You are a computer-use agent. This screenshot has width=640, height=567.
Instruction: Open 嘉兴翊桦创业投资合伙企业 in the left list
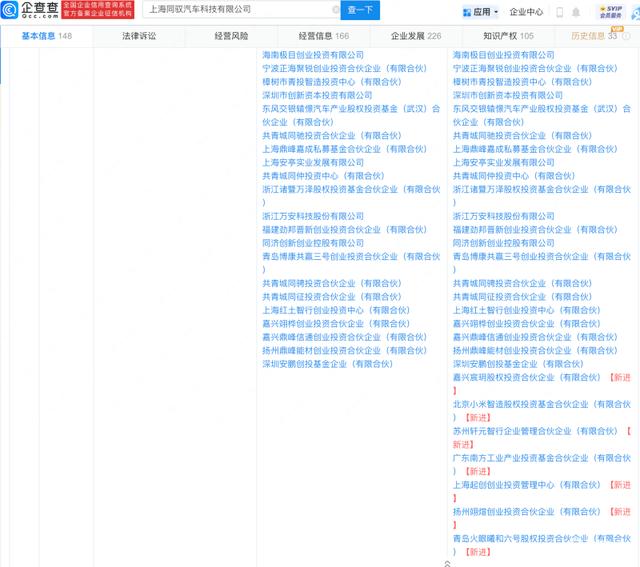coord(336,324)
